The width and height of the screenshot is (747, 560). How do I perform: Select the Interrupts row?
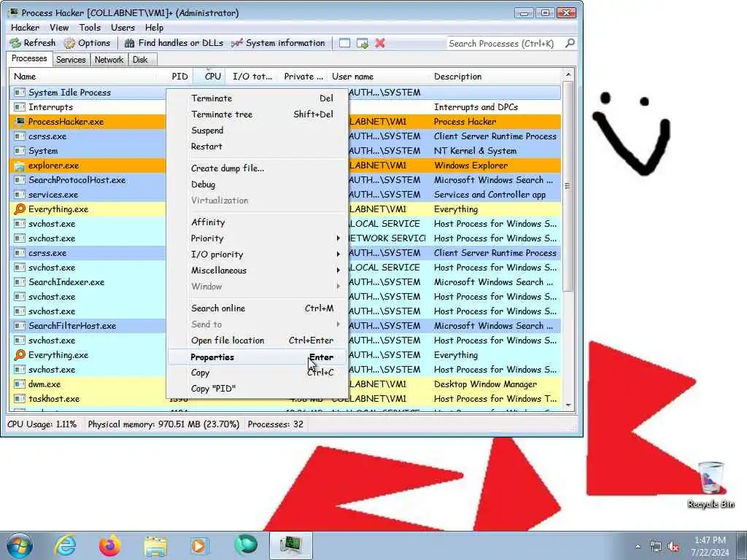click(x=88, y=107)
